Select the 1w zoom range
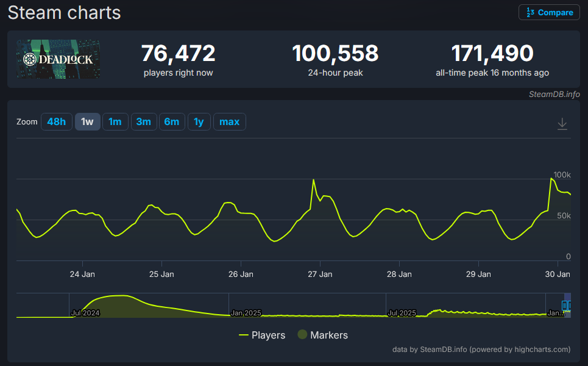Image resolution: width=588 pixels, height=366 pixels. click(87, 121)
